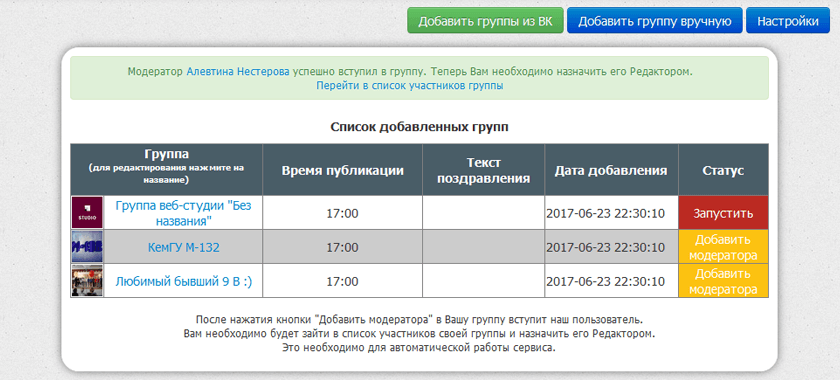Click greeting text cell in Любимый бывший row
This screenshot has width=840, height=380.
(x=483, y=281)
